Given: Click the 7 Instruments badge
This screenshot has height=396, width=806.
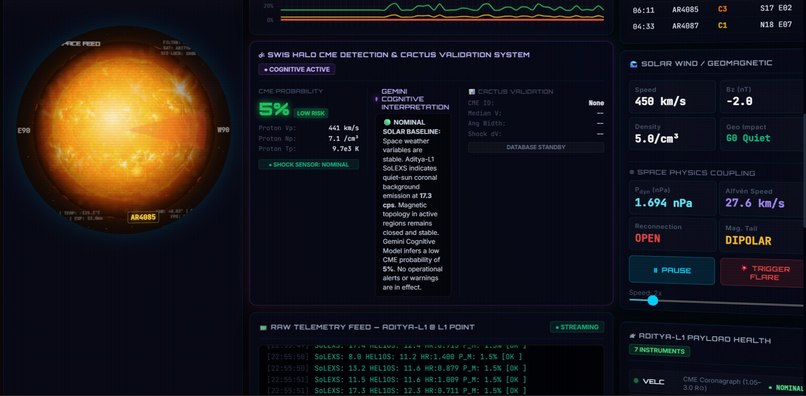Looking at the screenshot, I should coord(660,351).
